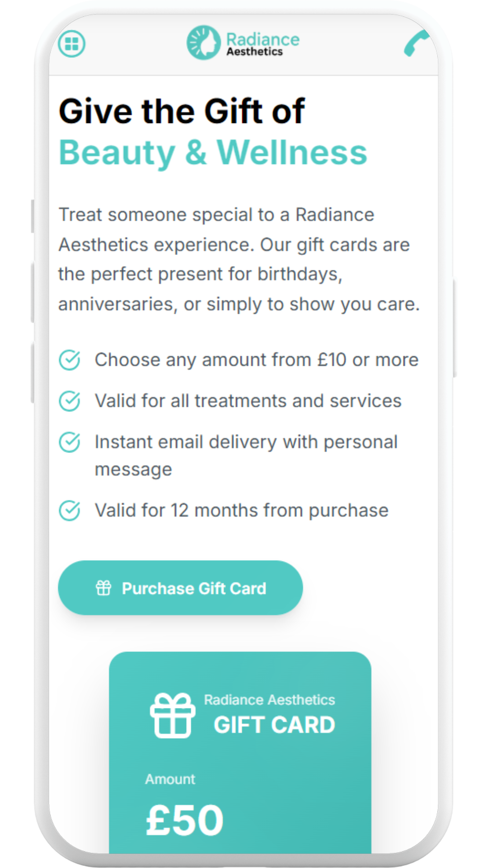Tap the phone call icon
Viewport: 488px width, 868px height.
[x=416, y=44]
